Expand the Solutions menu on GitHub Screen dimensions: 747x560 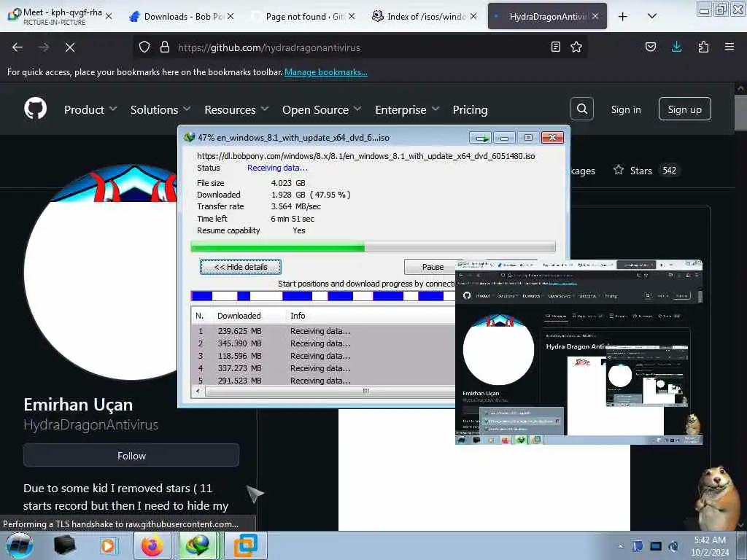point(160,109)
